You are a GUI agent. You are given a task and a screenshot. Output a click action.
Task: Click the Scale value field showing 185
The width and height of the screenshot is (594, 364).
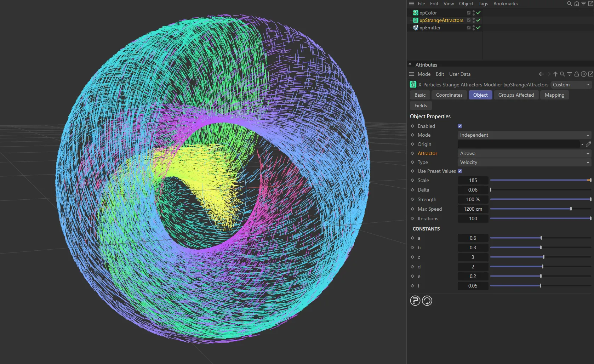[x=473, y=180]
